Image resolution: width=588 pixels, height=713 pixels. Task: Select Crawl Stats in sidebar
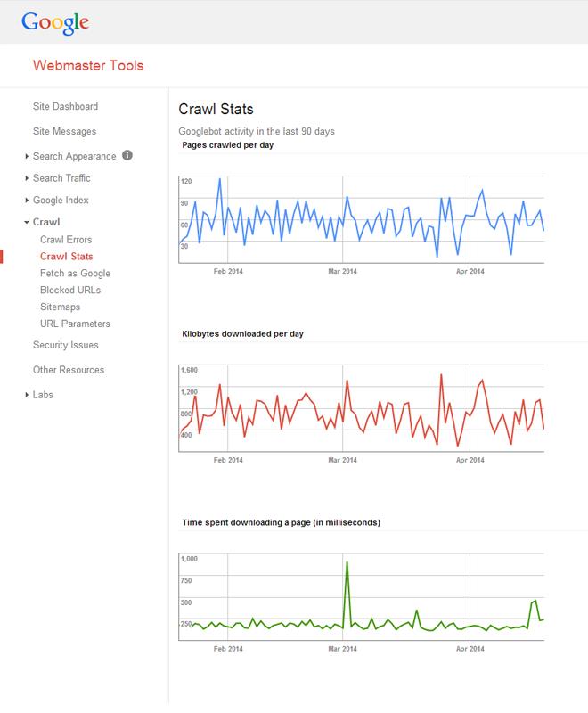66,257
